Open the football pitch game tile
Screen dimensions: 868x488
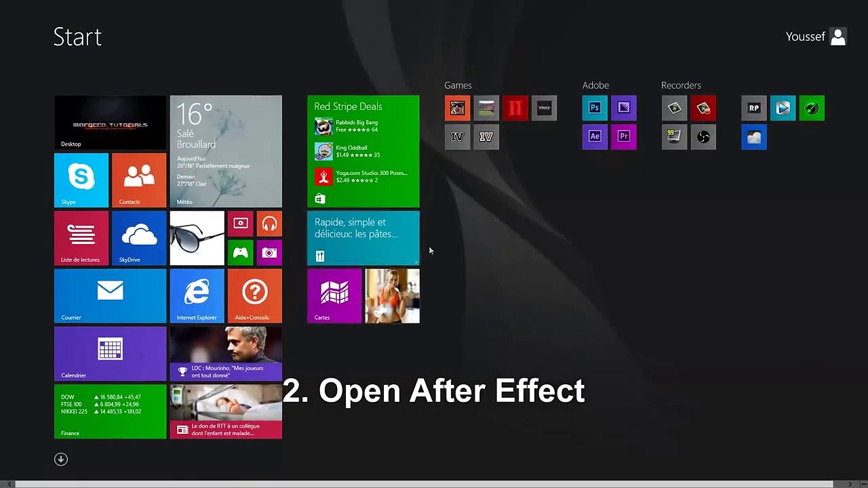[x=486, y=108]
